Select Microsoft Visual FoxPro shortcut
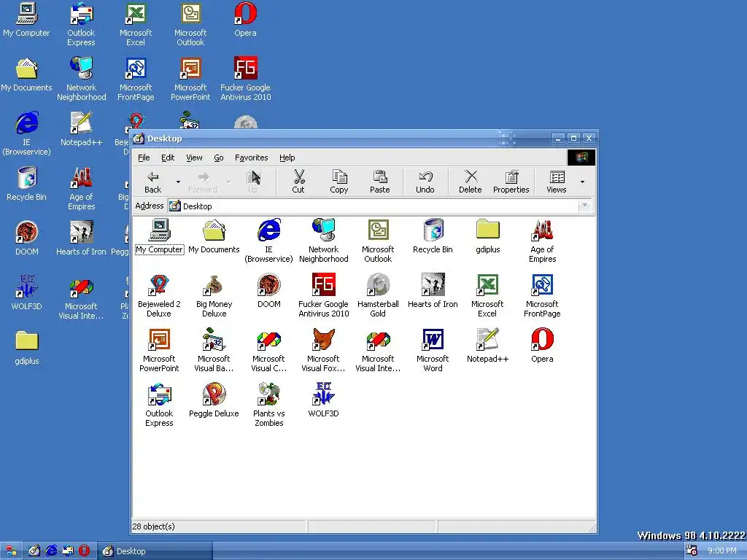This screenshot has width=747, height=560. point(323,350)
